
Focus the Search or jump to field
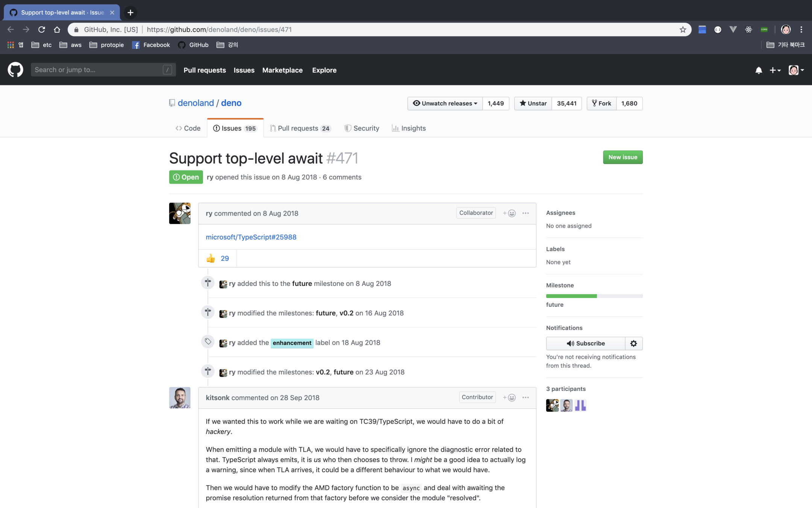coord(98,70)
